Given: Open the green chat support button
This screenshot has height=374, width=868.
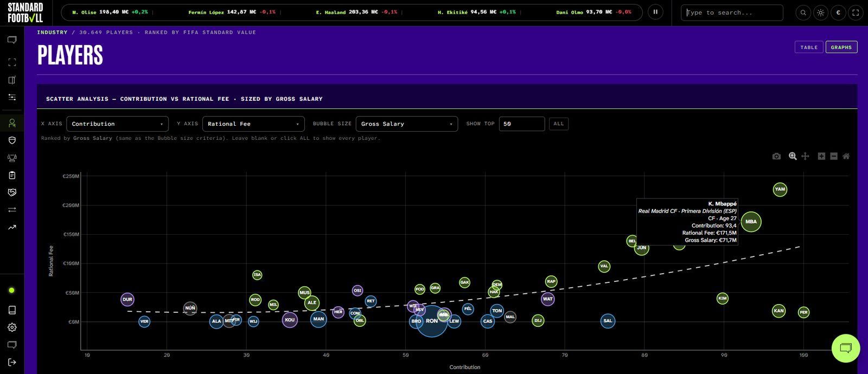Looking at the screenshot, I should 846,348.
